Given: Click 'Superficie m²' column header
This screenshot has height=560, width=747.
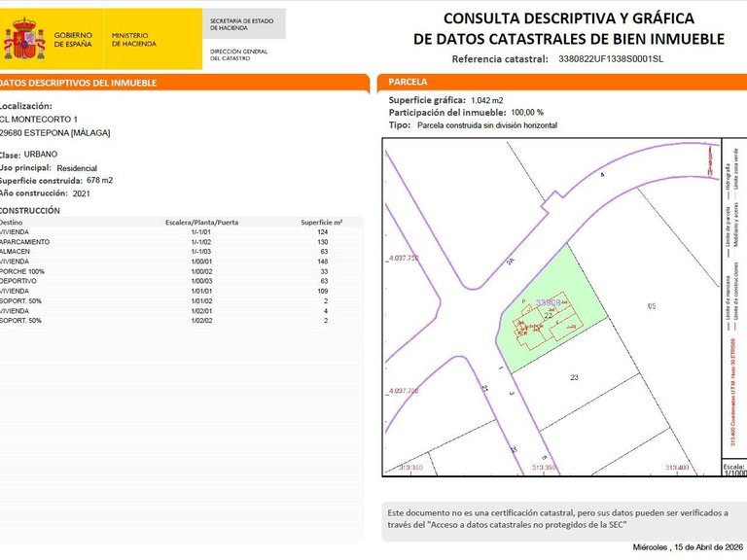Looking at the screenshot, I should point(322,223).
